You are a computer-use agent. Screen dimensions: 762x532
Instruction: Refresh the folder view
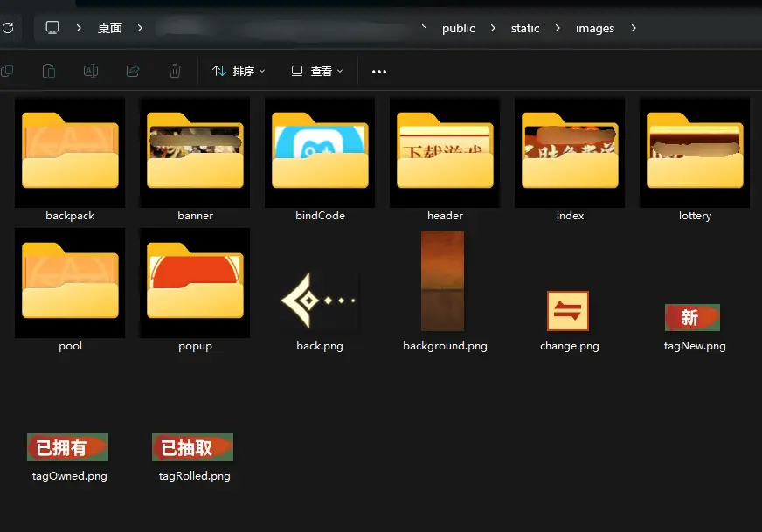7,28
